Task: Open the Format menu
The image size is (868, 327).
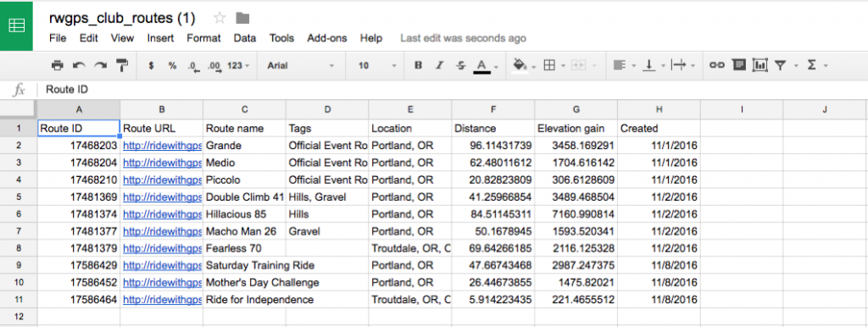Action: [203, 38]
